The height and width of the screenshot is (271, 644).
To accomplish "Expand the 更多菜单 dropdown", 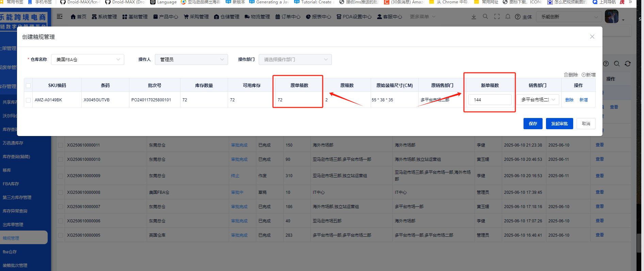I will click(422, 17).
